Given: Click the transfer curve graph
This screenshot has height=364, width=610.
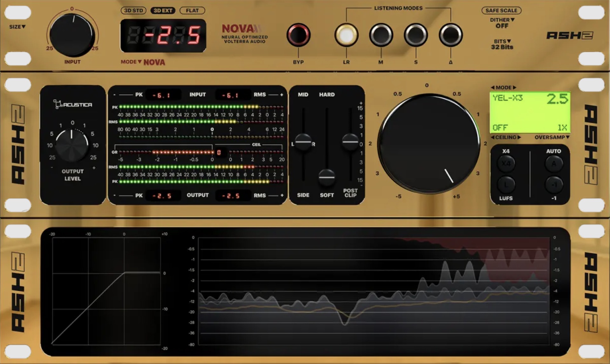Looking at the screenshot, I should [x=106, y=291].
